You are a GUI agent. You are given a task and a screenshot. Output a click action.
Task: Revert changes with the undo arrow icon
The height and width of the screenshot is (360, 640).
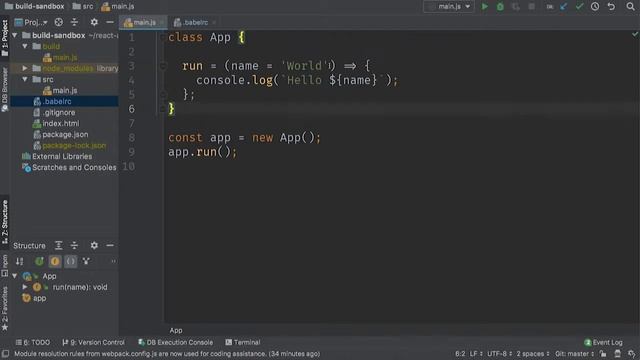[x=611, y=7]
